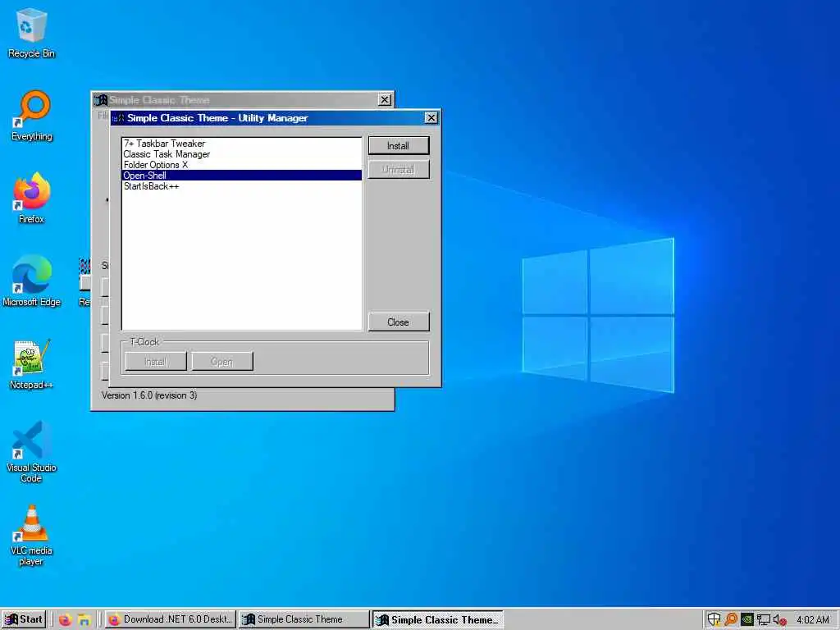Select StartIsBack++ in the utility list
The width and height of the screenshot is (840, 630).
point(242,186)
